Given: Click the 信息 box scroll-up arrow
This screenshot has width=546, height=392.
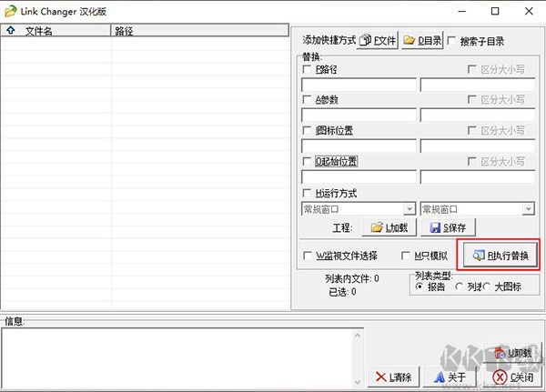Looking at the screenshot, I should coord(358,336).
